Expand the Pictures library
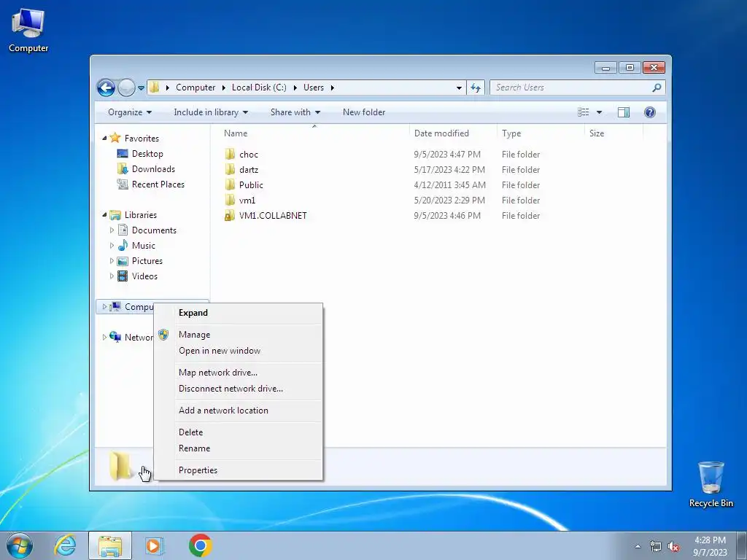747x560 pixels. (112, 261)
